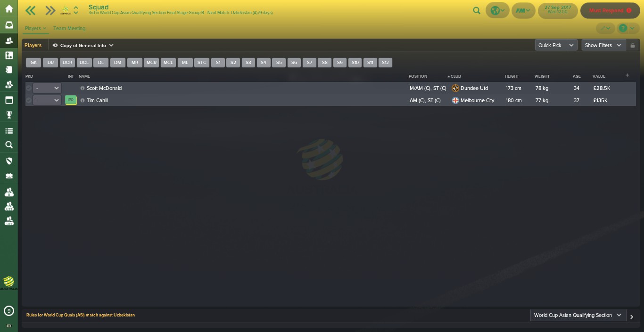The width and height of the screenshot is (644, 332).
Task: Open Scott McDonald's picked position dropdown
Action: click(47, 88)
